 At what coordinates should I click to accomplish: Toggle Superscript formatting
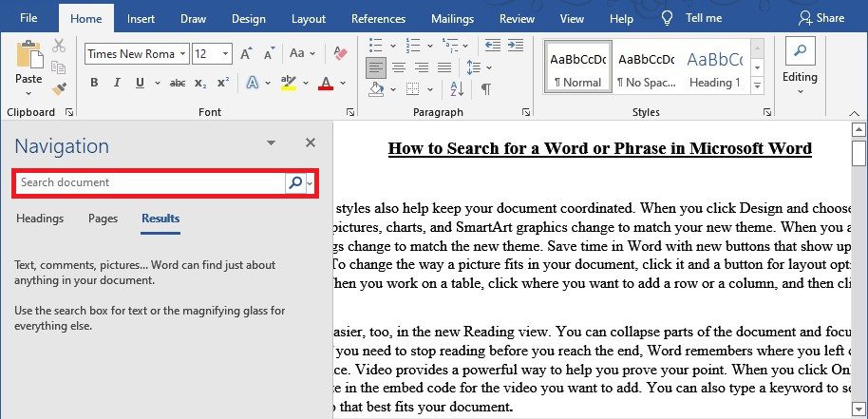(x=223, y=83)
